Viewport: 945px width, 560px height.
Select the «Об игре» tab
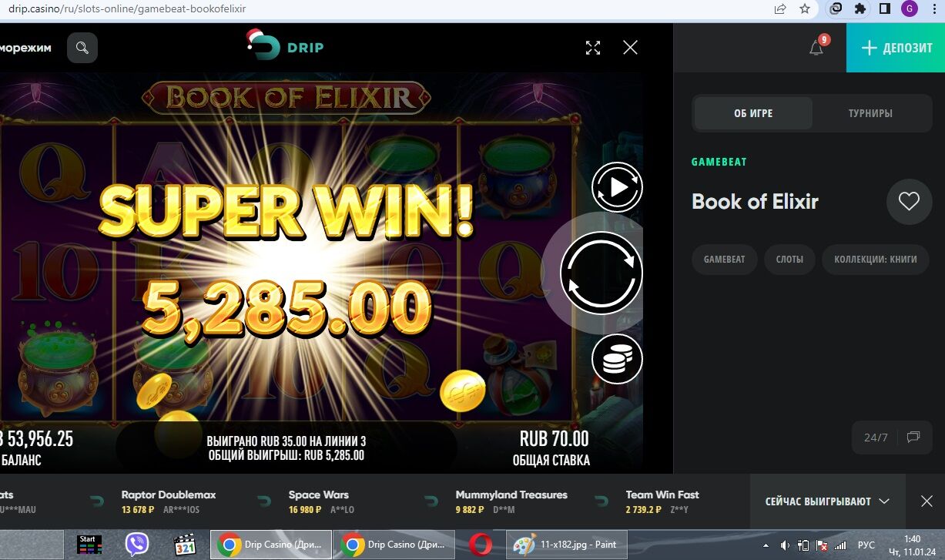[x=753, y=113]
